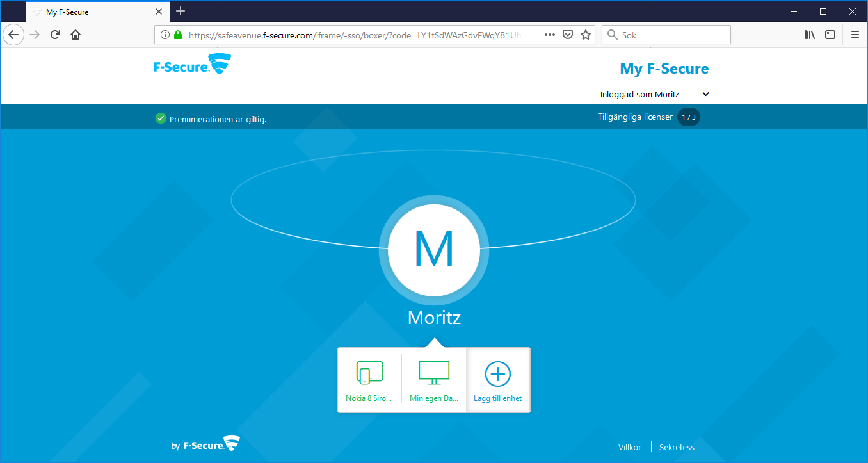Select the Nokia 8 Siro... mobile device

tap(369, 380)
